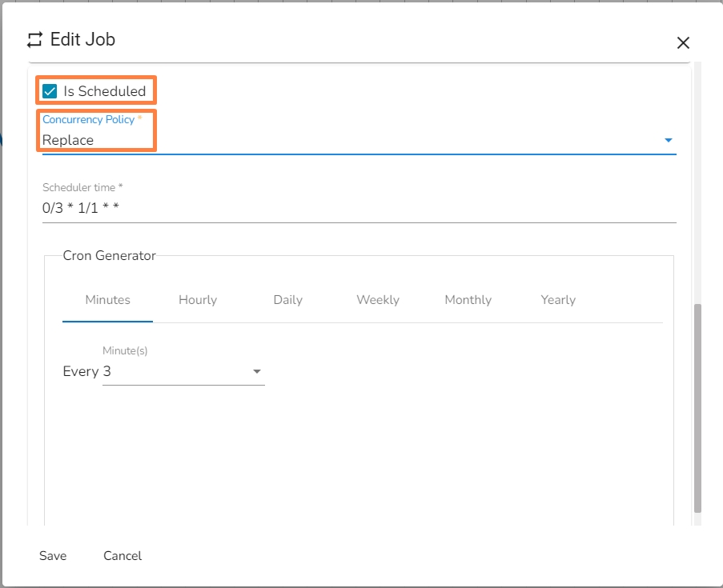
Task: Click the Is Scheduled label text
Action: [105, 91]
